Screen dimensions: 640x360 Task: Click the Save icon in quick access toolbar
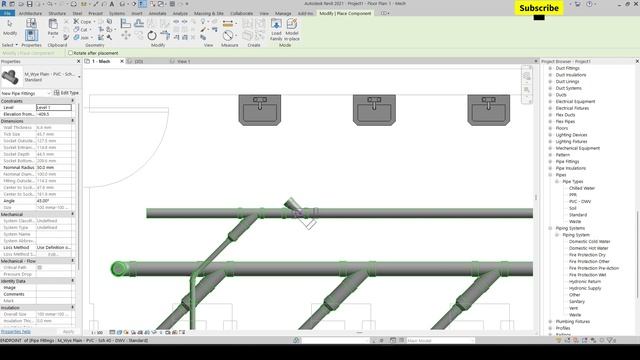pos(29,4)
